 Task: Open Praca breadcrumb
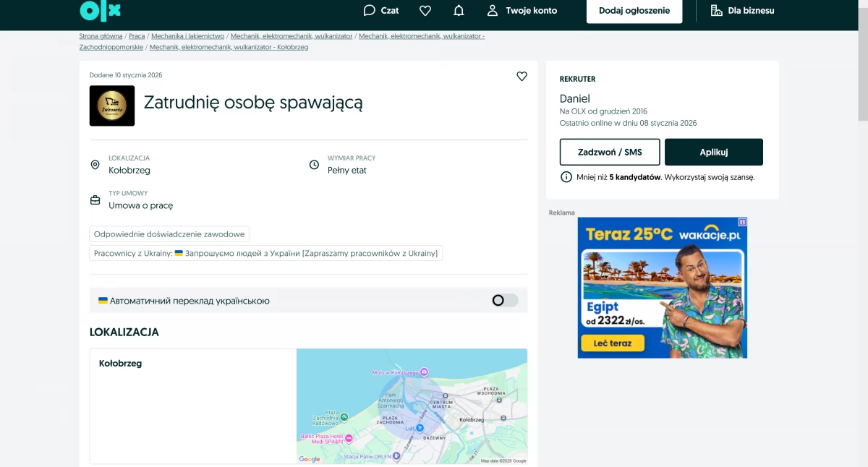tap(137, 35)
